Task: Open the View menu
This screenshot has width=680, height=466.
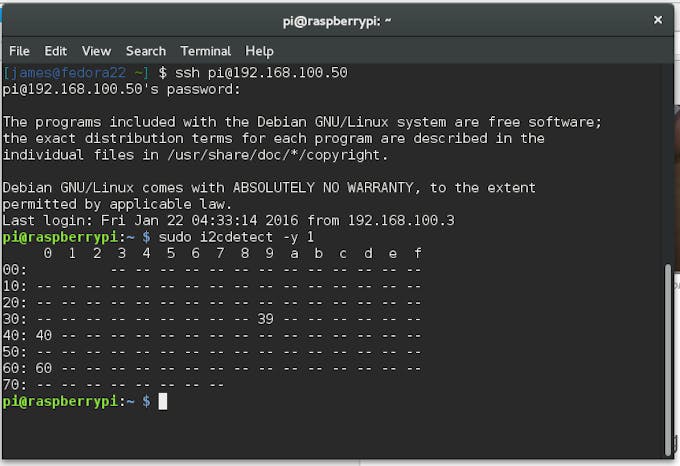Action: point(96,51)
